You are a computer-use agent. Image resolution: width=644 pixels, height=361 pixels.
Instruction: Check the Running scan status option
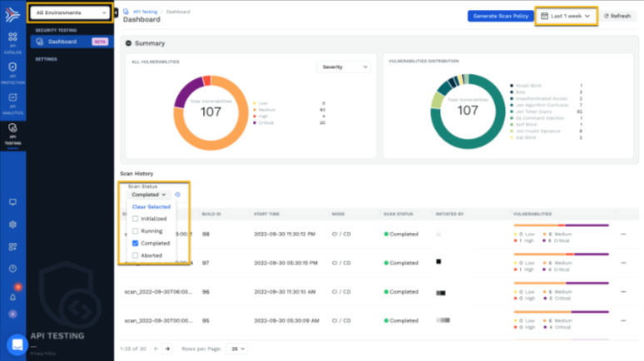136,231
